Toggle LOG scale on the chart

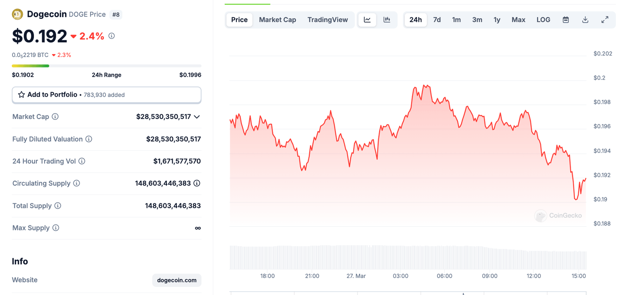(543, 20)
